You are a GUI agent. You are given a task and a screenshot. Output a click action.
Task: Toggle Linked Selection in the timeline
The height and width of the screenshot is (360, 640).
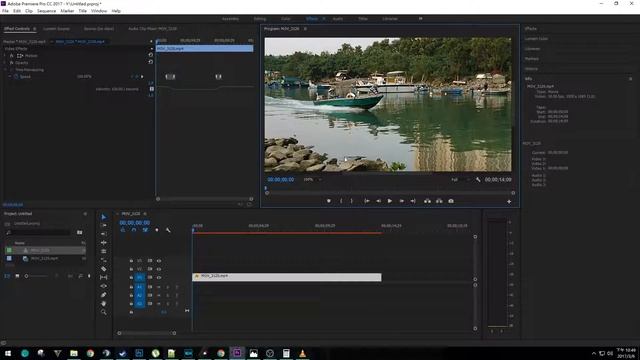145,230
